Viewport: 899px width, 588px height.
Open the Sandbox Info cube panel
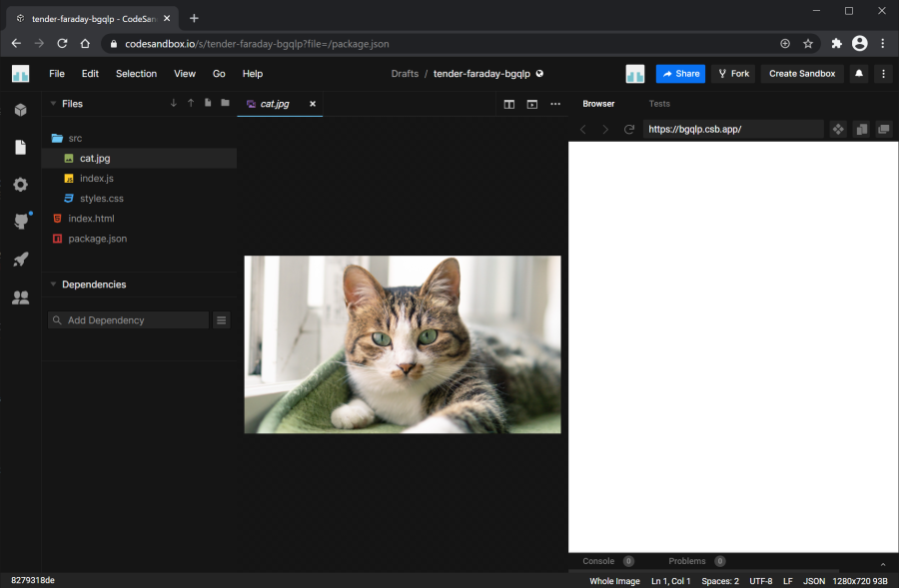[20, 110]
